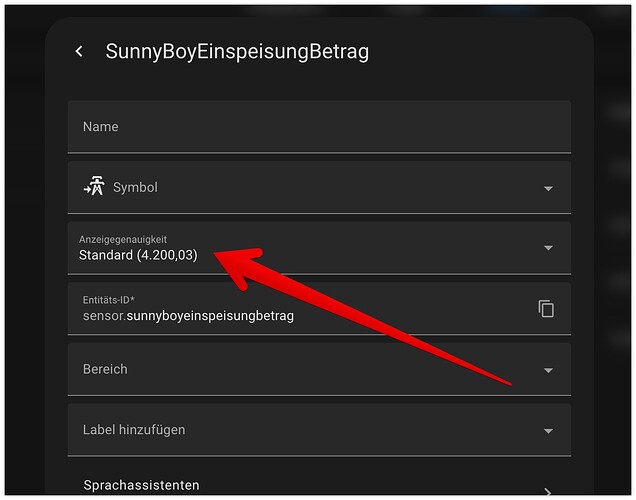Click the Anzeigegenauigkeit dropdown arrow
Screen dimensions: 636x500
tap(548, 248)
